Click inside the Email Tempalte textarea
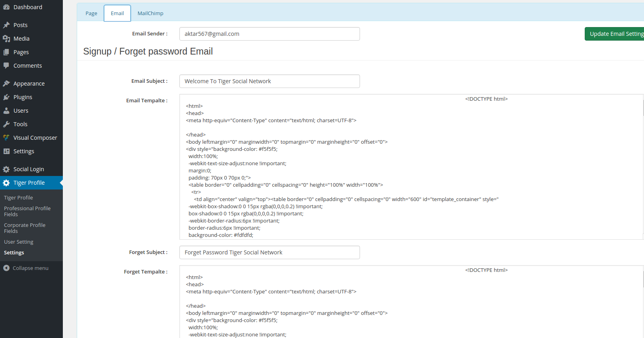 411,167
